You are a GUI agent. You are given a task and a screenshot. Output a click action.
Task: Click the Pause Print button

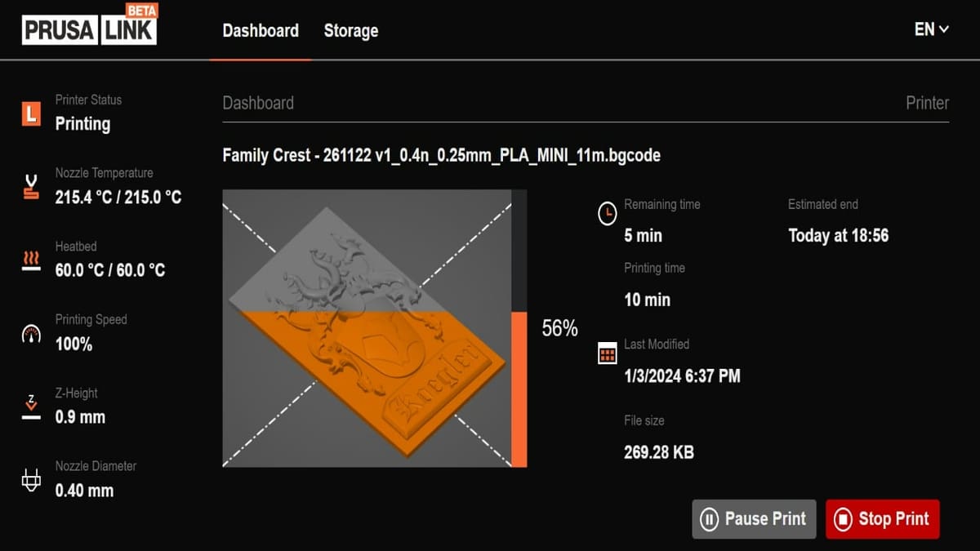coord(753,519)
